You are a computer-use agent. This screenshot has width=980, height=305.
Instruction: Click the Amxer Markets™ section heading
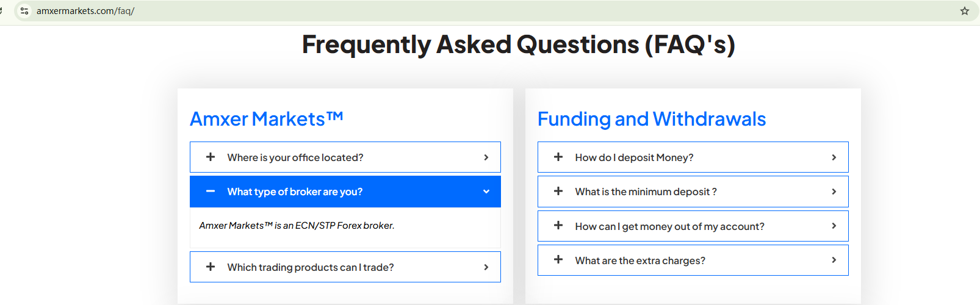[x=266, y=119]
